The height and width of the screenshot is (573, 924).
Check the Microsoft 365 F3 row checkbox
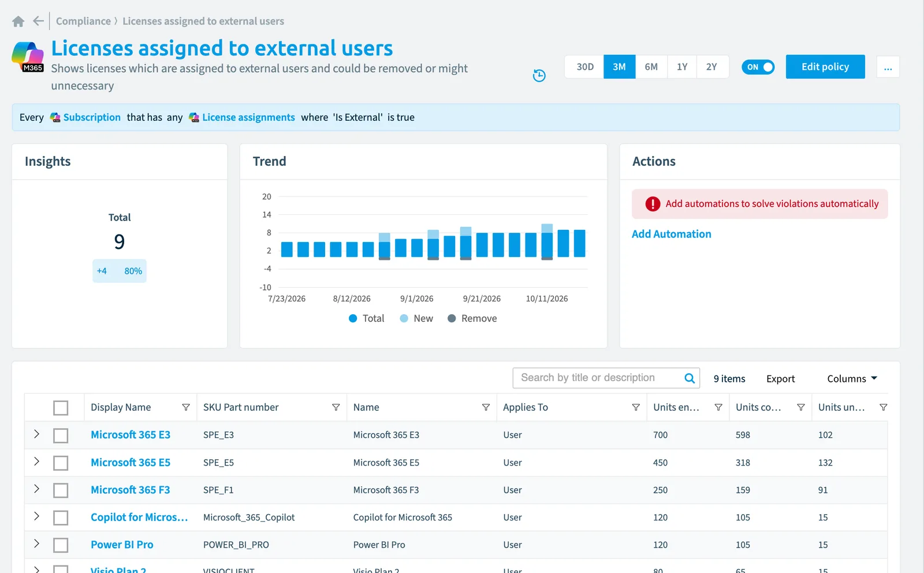point(61,490)
